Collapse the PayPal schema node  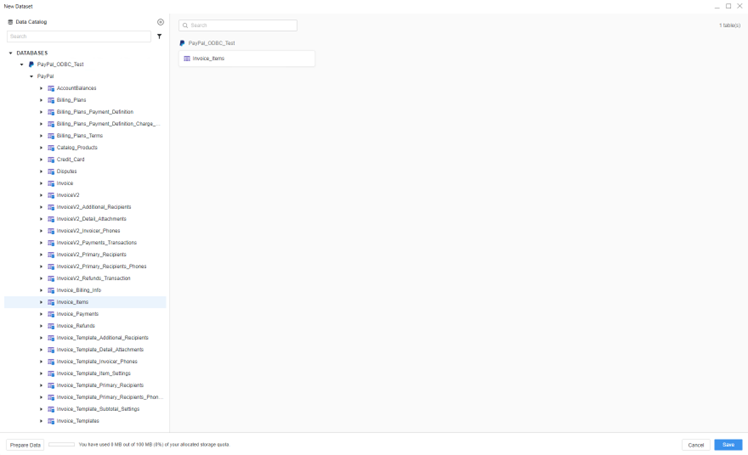[x=31, y=76]
